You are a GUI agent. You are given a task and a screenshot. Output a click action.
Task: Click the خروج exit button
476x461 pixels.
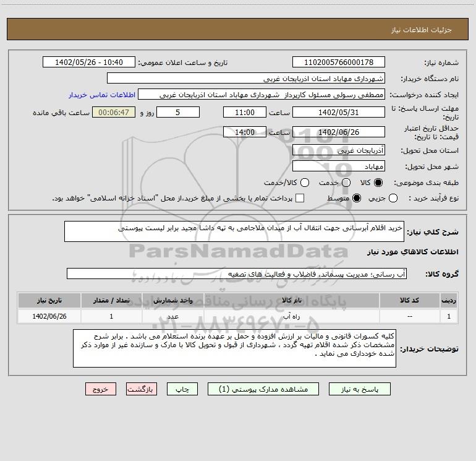click(101, 389)
